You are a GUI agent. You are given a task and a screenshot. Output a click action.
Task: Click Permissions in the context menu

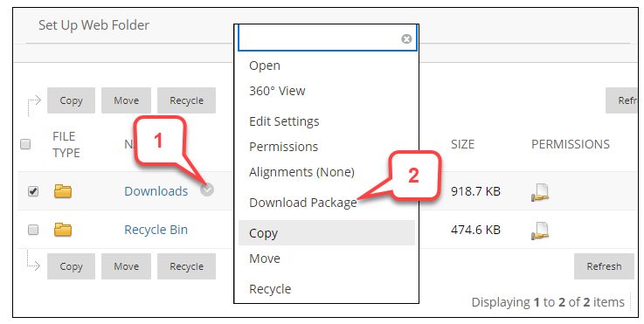[283, 147]
